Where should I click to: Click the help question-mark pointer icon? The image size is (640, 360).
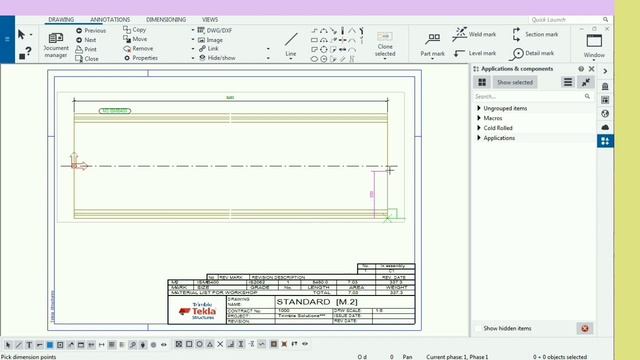tap(25, 53)
